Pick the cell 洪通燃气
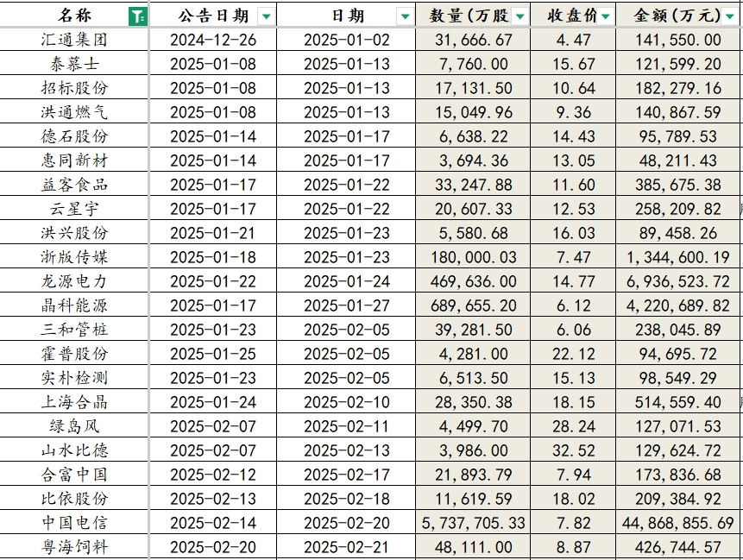Viewport: 743px width, 560px height. pyautogui.click(x=74, y=112)
